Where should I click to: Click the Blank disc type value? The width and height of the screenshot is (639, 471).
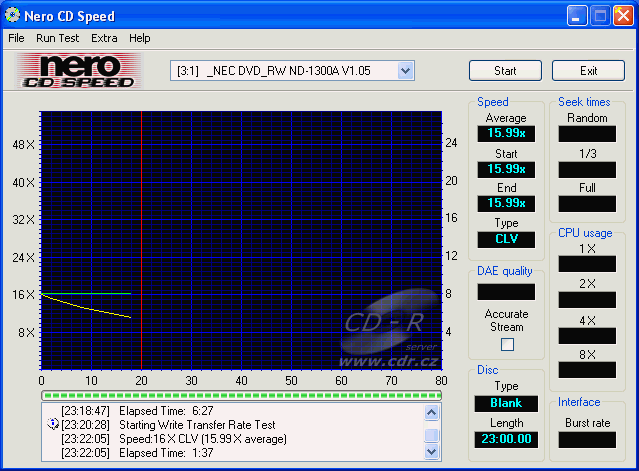click(x=506, y=403)
